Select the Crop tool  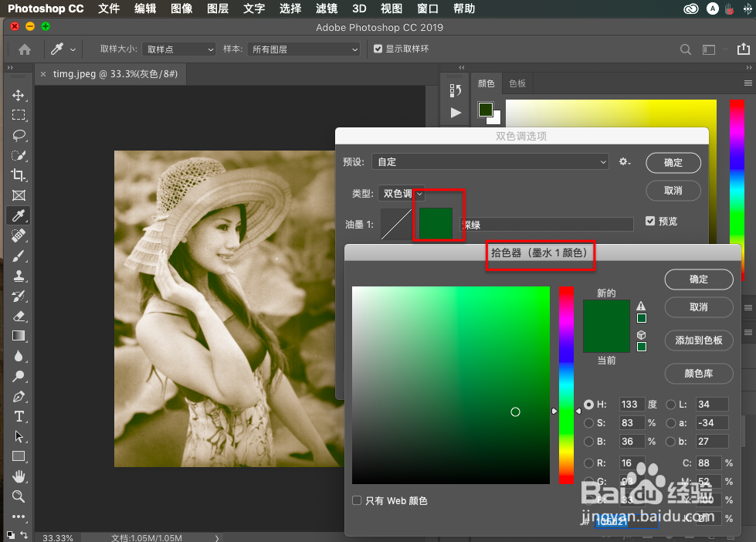click(x=19, y=175)
